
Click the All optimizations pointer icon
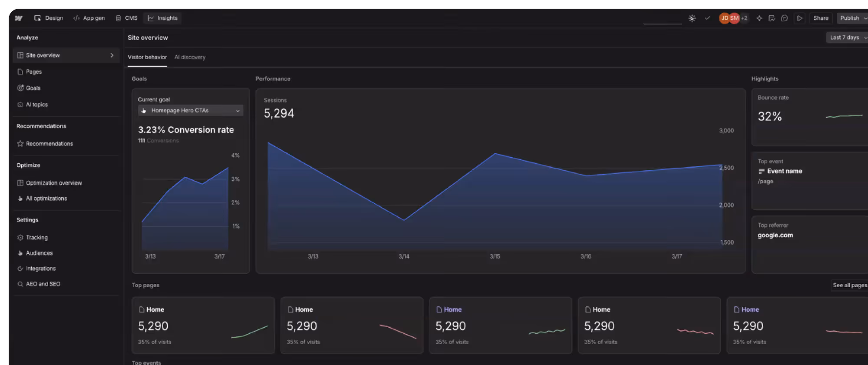[x=20, y=198]
